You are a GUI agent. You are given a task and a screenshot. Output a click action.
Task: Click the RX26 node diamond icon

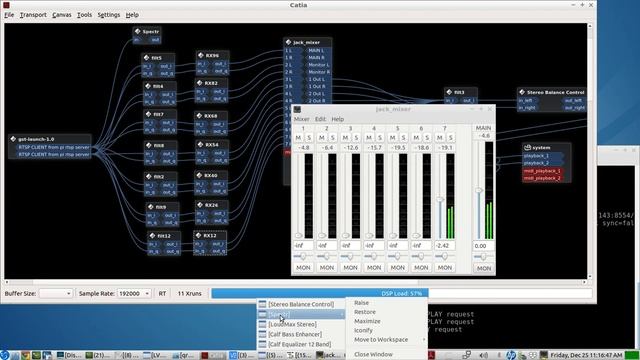tap(200, 205)
